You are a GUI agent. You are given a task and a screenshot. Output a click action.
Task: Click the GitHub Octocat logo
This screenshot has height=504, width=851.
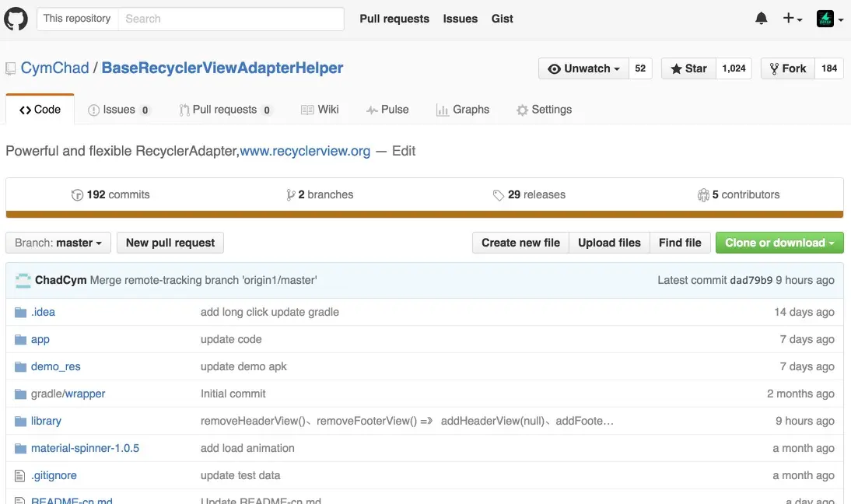coord(16,19)
